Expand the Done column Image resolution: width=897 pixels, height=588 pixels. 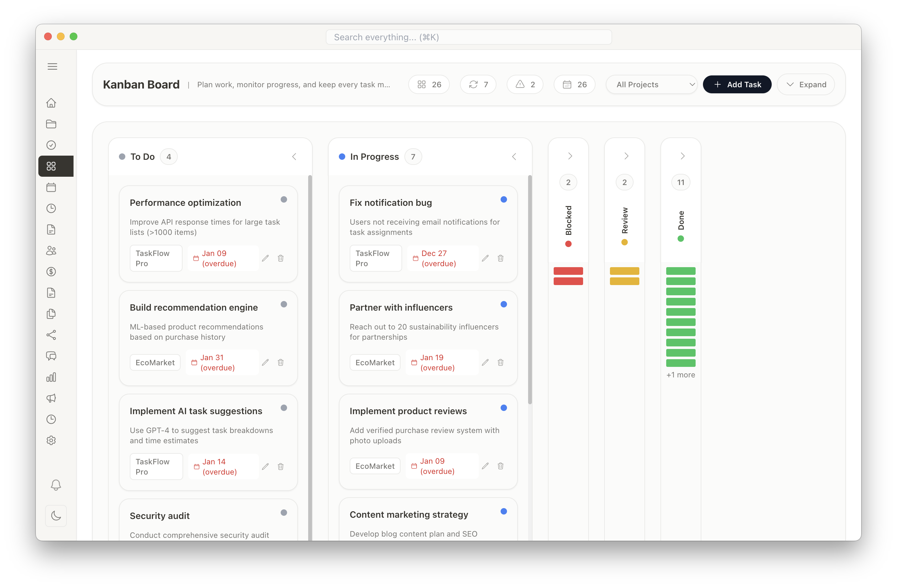[682, 156]
